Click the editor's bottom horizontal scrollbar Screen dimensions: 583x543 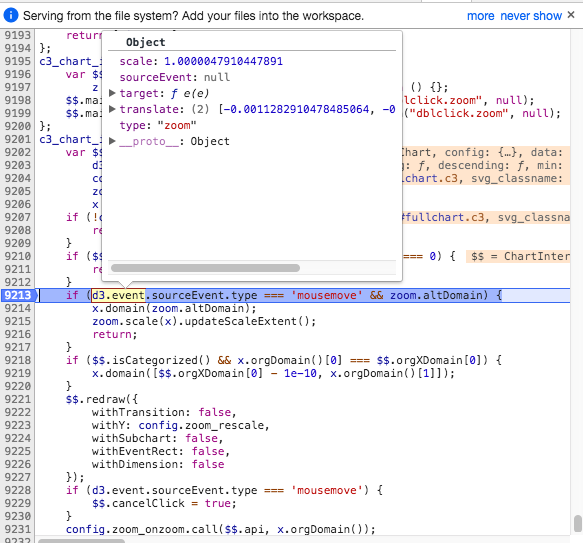pyautogui.click(x=81, y=540)
